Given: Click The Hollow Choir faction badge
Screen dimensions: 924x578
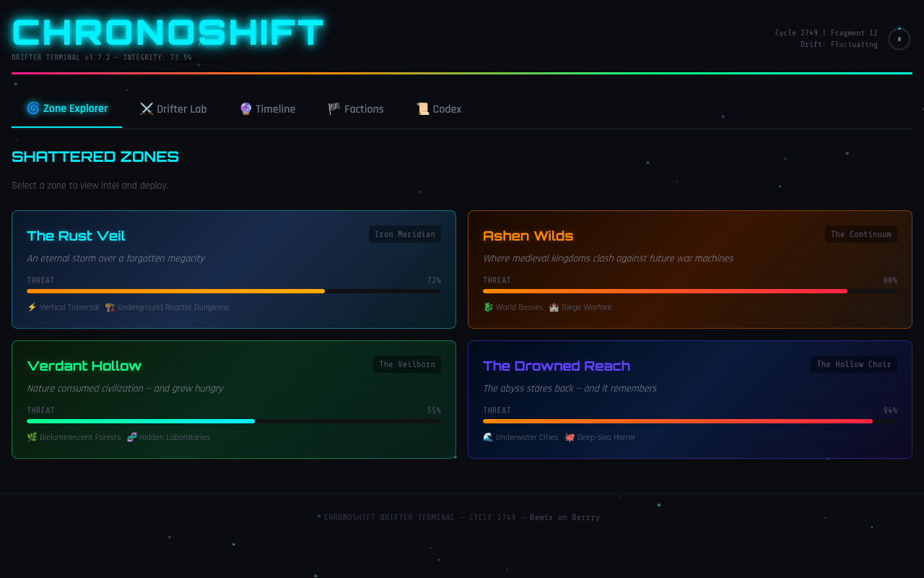Looking at the screenshot, I should coord(854,364).
